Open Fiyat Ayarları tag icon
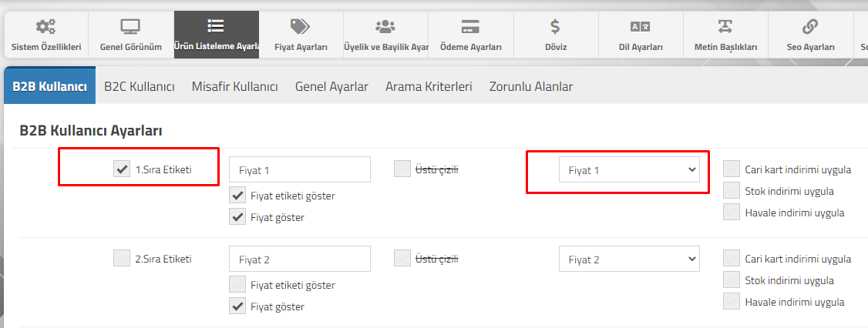 coord(301,26)
